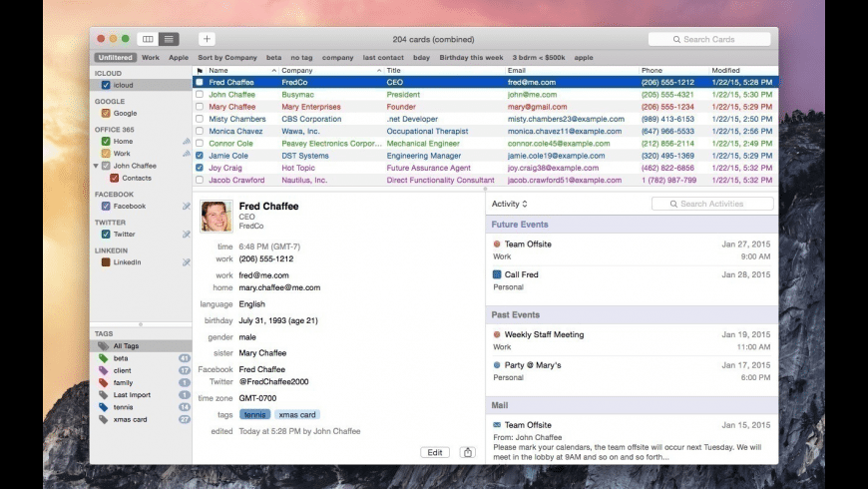Click the disconnected icon next to LinkedIn
868x489 pixels.
tap(186, 262)
